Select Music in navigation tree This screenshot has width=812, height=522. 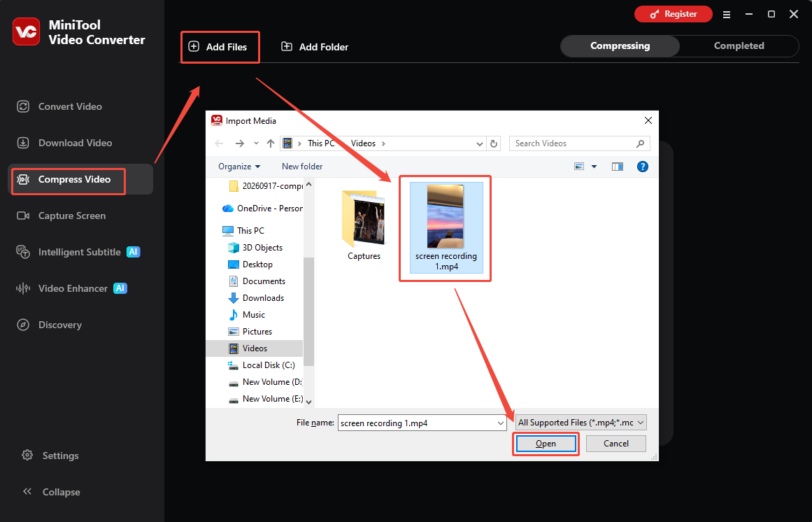[x=246, y=315]
